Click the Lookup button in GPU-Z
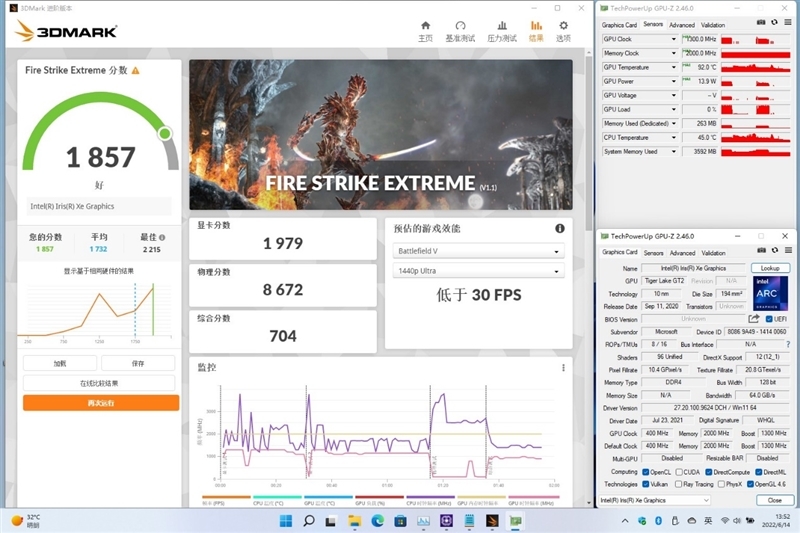This screenshot has height=533, width=800. [770, 268]
